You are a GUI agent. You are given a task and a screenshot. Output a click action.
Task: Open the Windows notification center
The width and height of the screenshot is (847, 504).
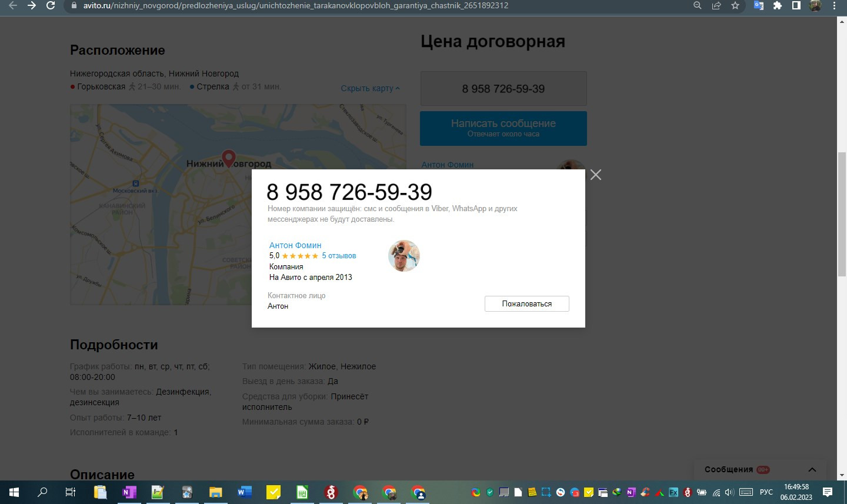point(828,492)
